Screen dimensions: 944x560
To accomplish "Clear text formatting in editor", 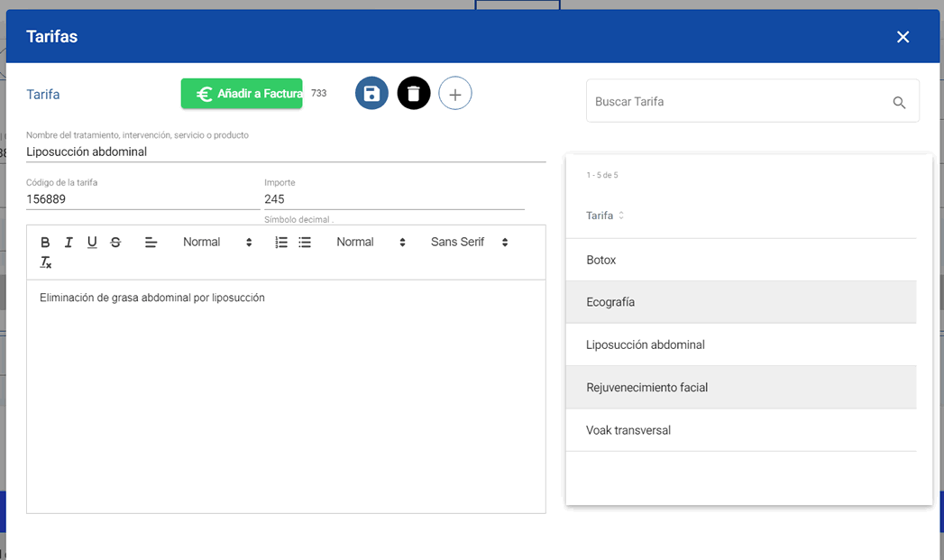I will click(46, 262).
